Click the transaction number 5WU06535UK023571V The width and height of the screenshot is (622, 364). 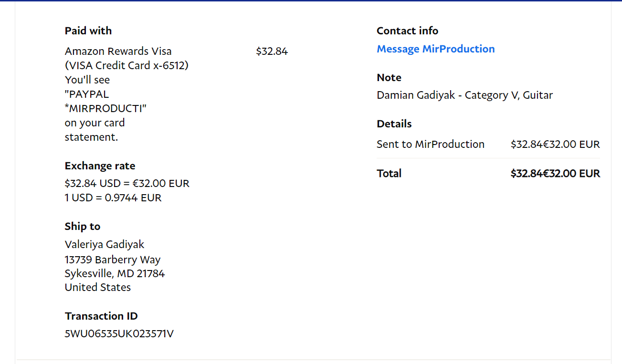pyautogui.click(x=119, y=334)
